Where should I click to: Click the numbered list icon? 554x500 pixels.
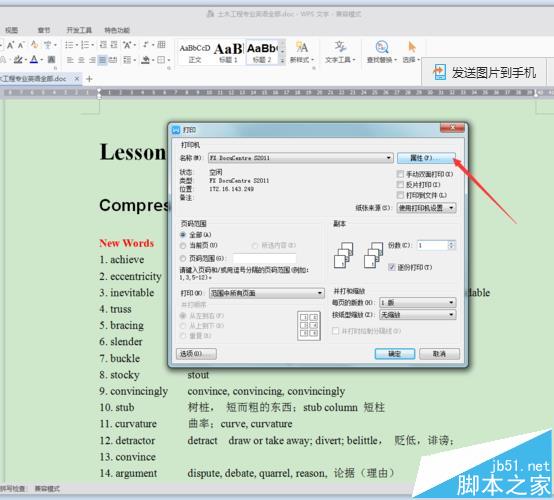(x=85, y=45)
